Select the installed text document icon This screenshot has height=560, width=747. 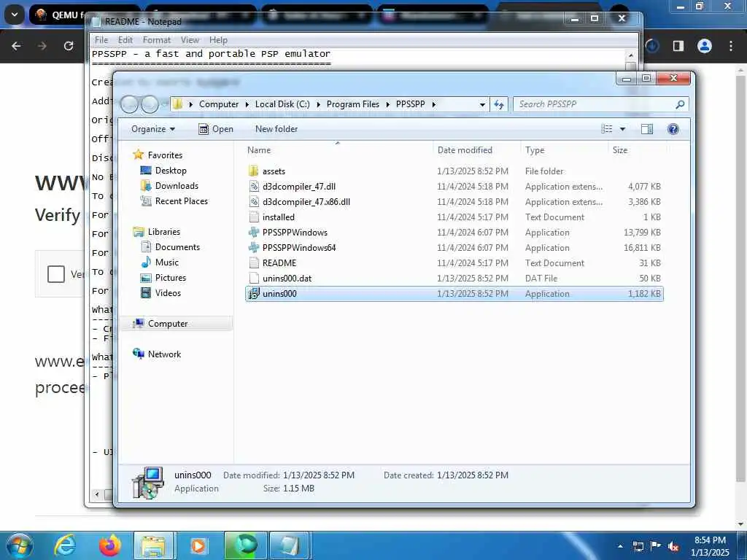coord(254,217)
